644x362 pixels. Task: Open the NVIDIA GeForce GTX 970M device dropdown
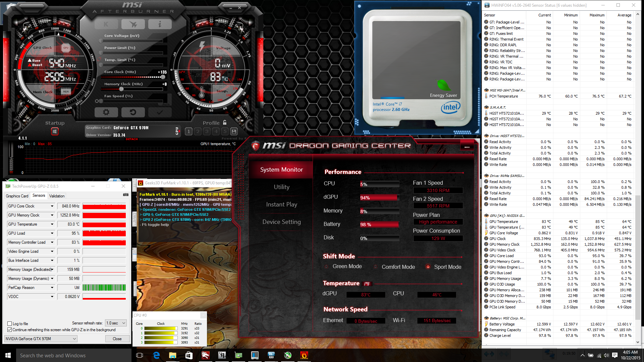pyautogui.click(x=41, y=339)
